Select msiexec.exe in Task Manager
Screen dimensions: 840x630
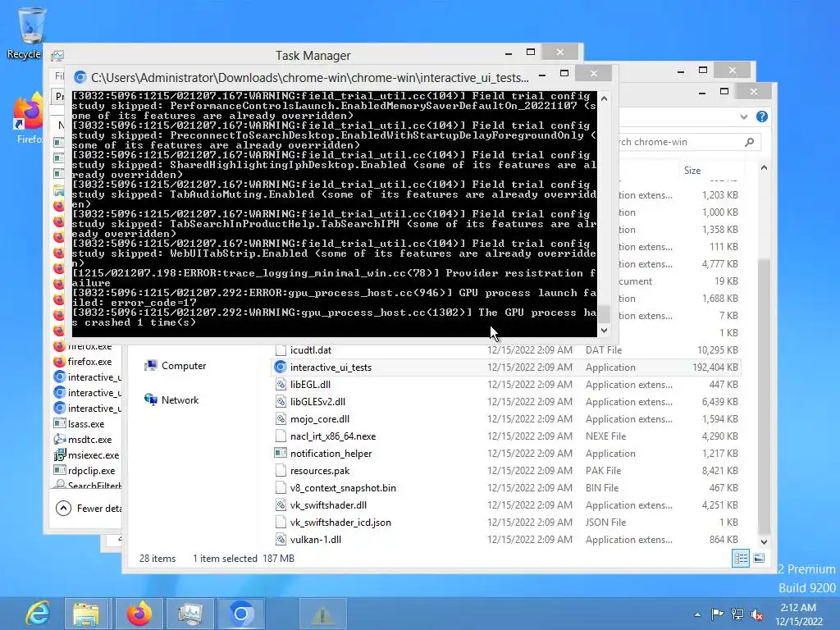[x=87, y=454]
